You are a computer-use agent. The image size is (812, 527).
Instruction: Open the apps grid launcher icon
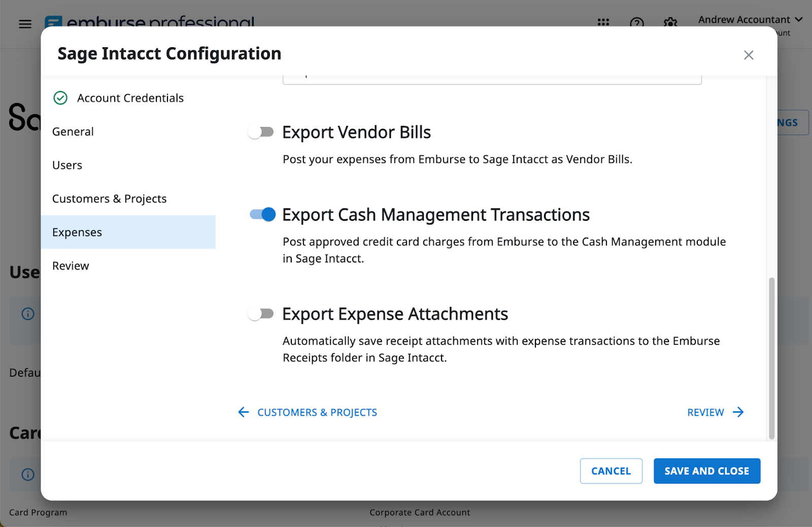(603, 22)
